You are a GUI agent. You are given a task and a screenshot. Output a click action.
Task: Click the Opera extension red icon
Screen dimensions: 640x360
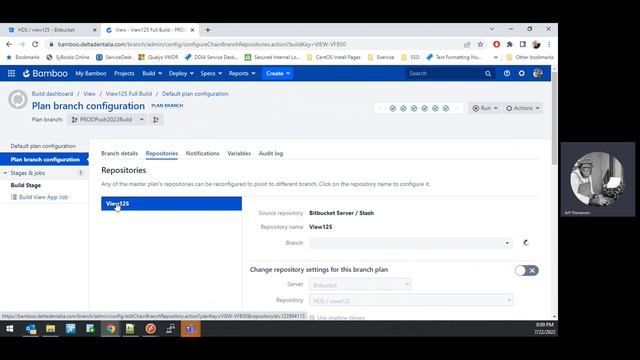pos(496,44)
